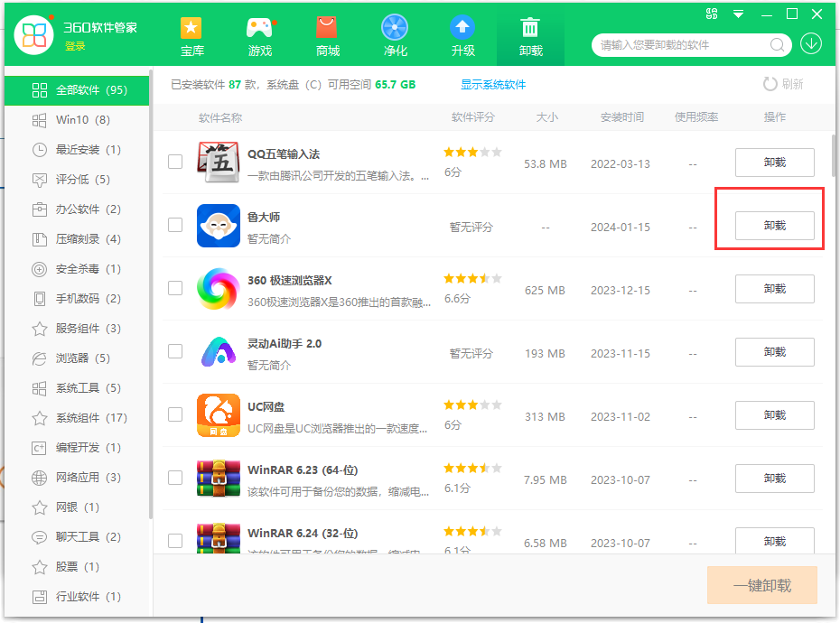The height and width of the screenshot is (623, 840).
Task: Click the 一键卸载 batch uninstall button
Action: tap(761, 585)
